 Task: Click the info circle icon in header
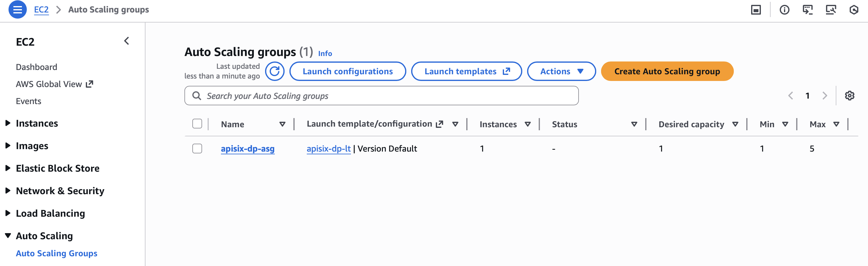784,10
